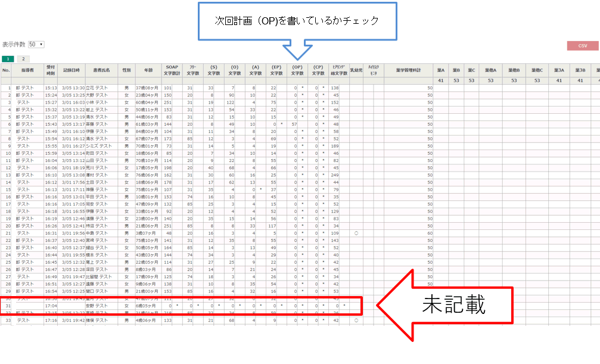Image resolution: width=600 pixels, height=364 pixels.
Task: Click record date 3/01 19:56
Action: (73, 233)
